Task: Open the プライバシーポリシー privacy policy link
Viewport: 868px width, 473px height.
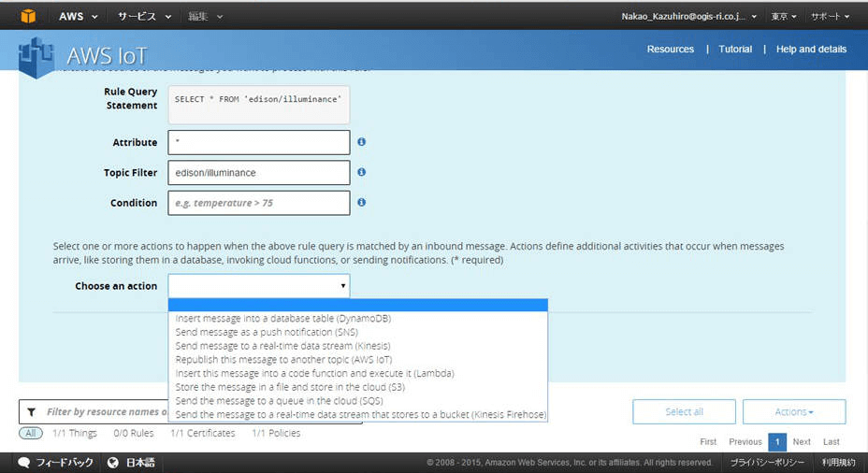Action: tap(767, 463)
